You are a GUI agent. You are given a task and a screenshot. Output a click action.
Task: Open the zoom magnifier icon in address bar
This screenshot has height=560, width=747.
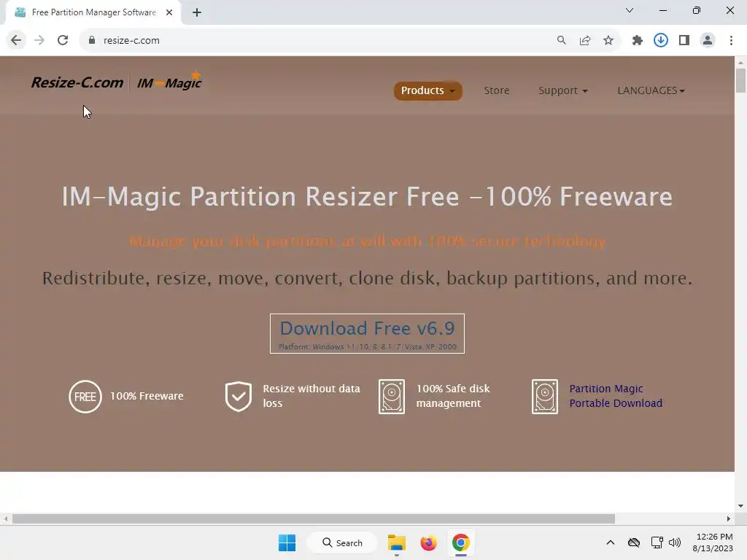click(x=562, y=41)
